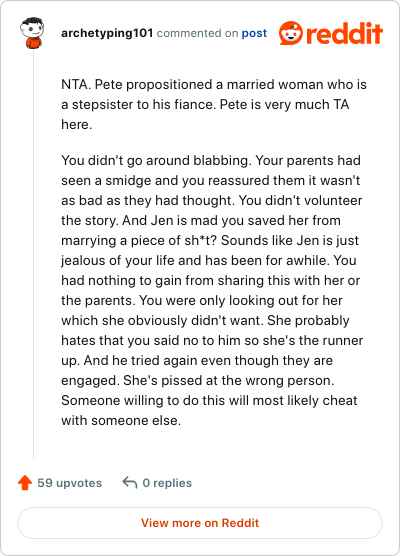
Task: Click the line "marrying a piece of sh*t?"
Action: [x=139, y=240]
